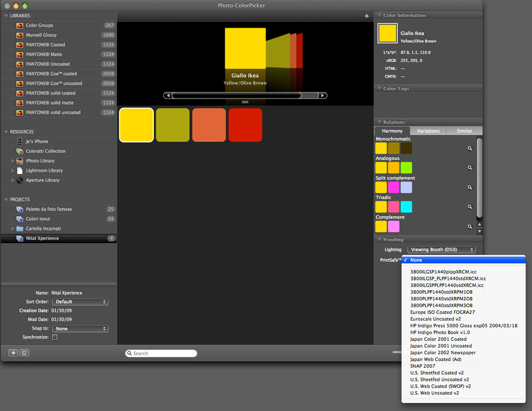Viewport: 532px width, 411px height.
Task: Select the Harmony tab
Action: click(392, 131)
